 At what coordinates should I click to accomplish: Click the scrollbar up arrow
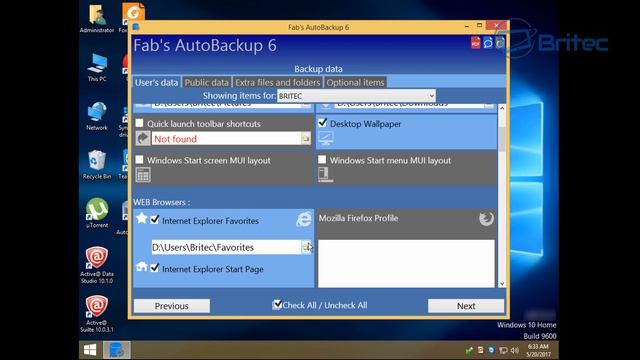pyautogui.click(x=502, y=109)
